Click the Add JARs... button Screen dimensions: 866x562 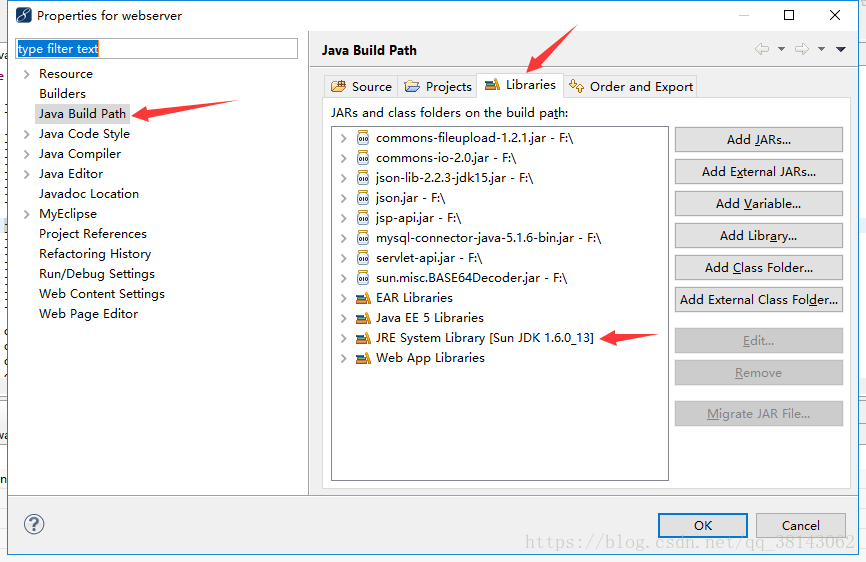pos(758,140)
